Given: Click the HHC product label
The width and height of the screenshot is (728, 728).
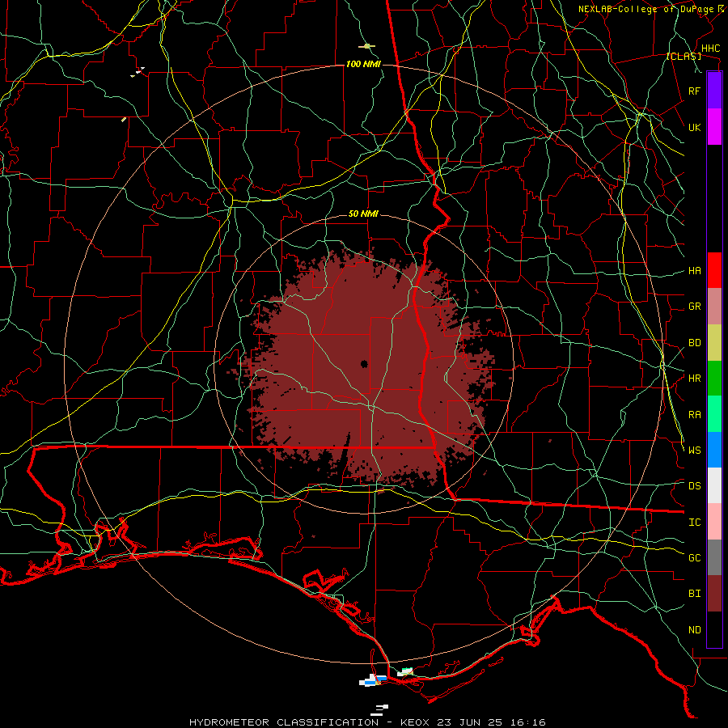Looking at the screenshot, I should [x=710, y=48].
